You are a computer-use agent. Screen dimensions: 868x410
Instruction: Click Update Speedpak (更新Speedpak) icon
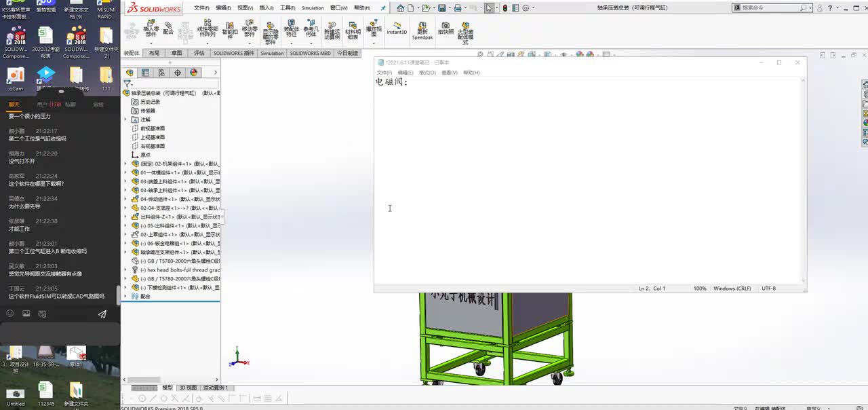(x=422, y=30)
